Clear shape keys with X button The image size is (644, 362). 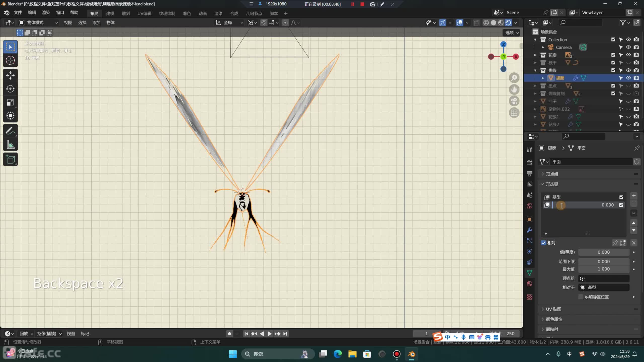[634, 243]
